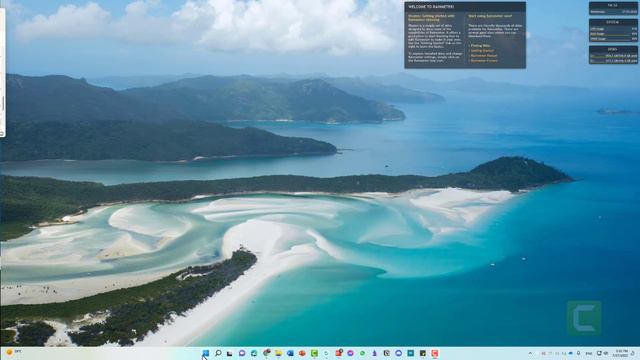Open the yellow File Explorer folder icon
640x360 pixels.
coord(278,353)
